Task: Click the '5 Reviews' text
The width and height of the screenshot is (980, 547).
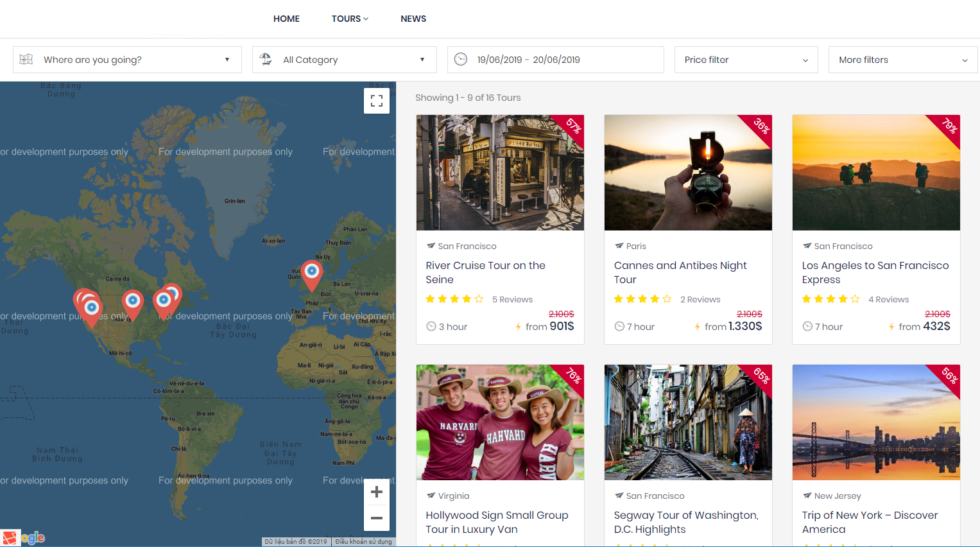Action: (x=512, y=299)
